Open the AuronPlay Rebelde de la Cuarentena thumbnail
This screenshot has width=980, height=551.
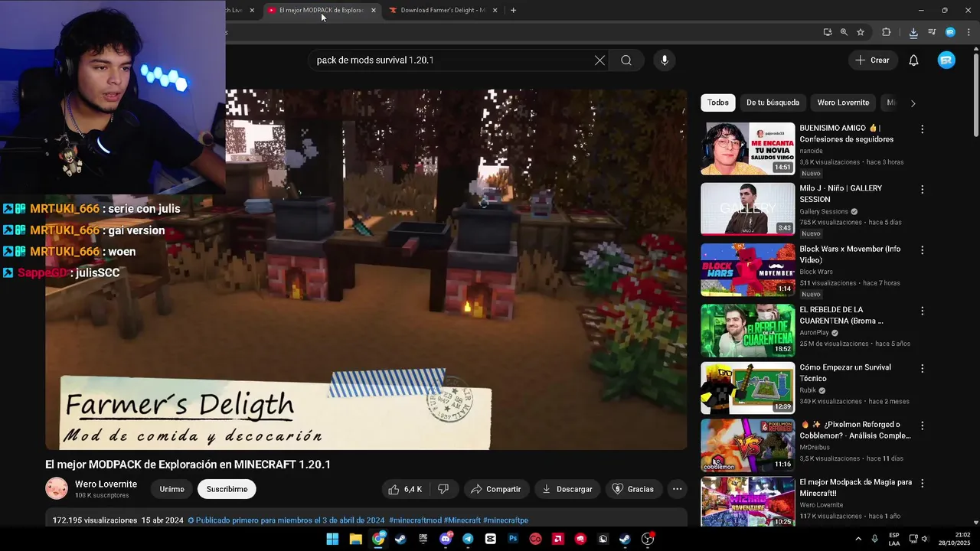click(747, 331)
